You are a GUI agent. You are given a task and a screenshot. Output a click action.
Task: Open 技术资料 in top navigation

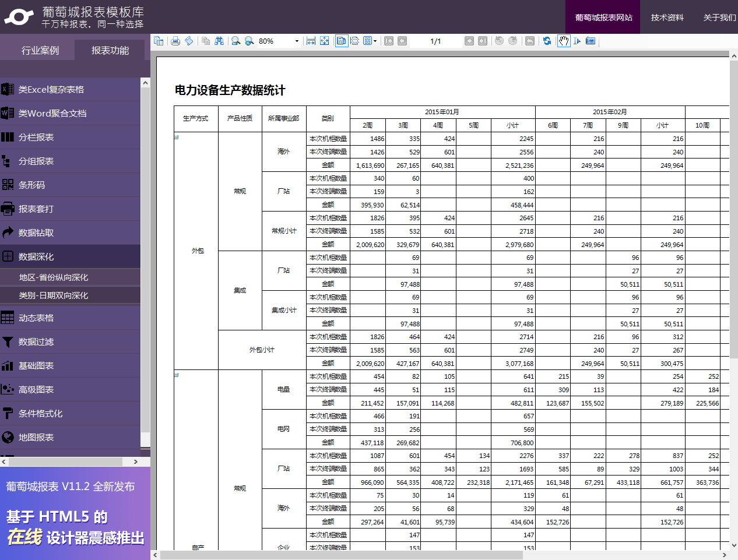tap(667, 17)
